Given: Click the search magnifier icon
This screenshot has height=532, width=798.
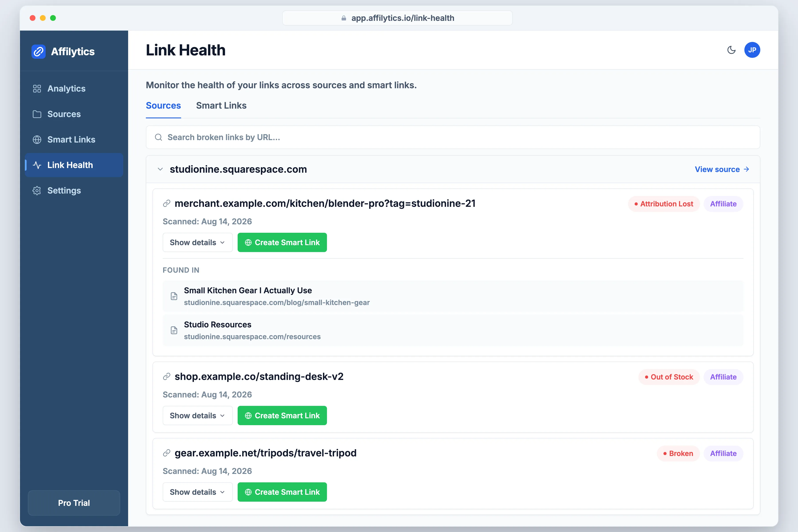Looking at the screenshot, I should 158,137.
